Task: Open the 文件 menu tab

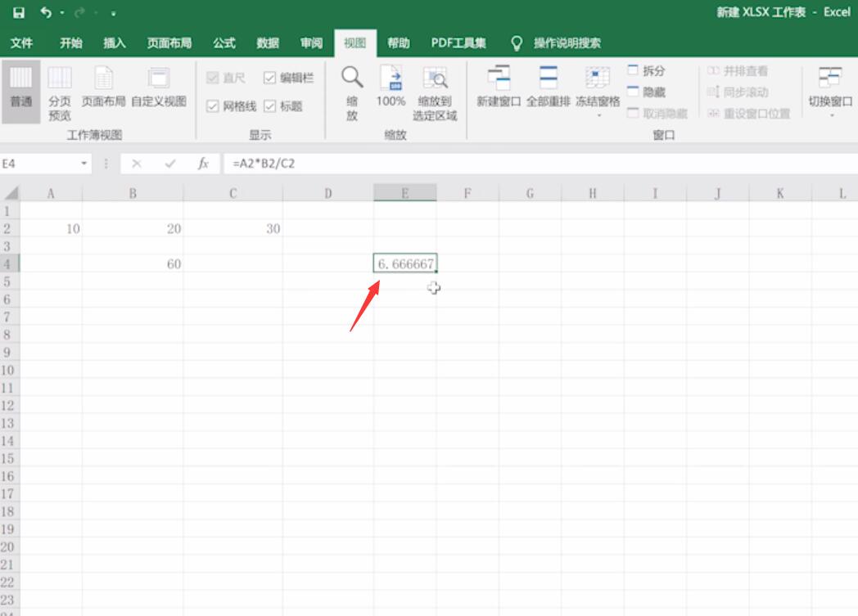Action: 22,43
